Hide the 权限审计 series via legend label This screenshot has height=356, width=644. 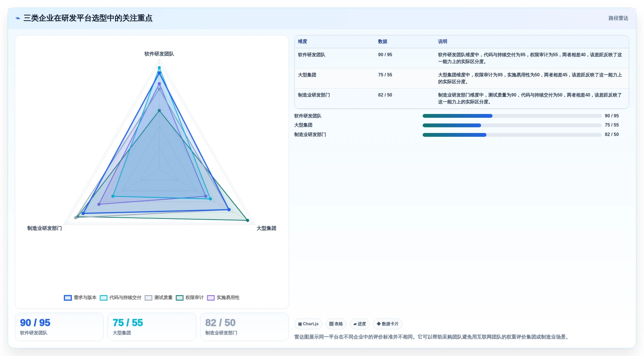194,298
